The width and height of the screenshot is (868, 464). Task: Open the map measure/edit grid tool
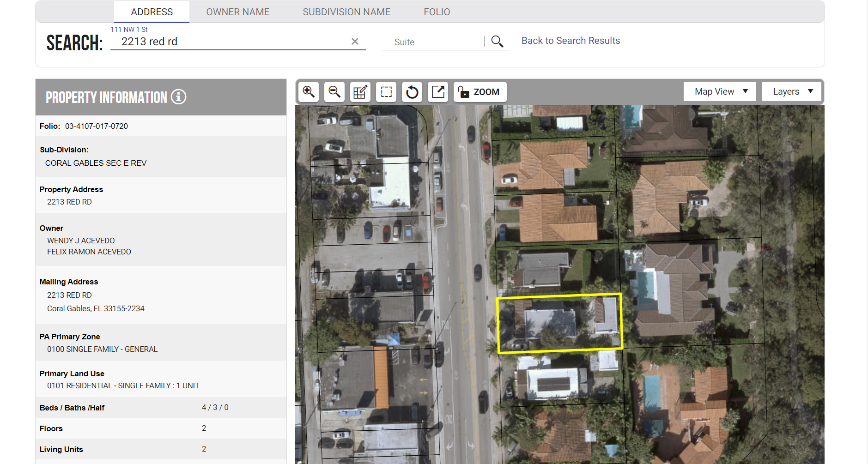coord(360,92)
